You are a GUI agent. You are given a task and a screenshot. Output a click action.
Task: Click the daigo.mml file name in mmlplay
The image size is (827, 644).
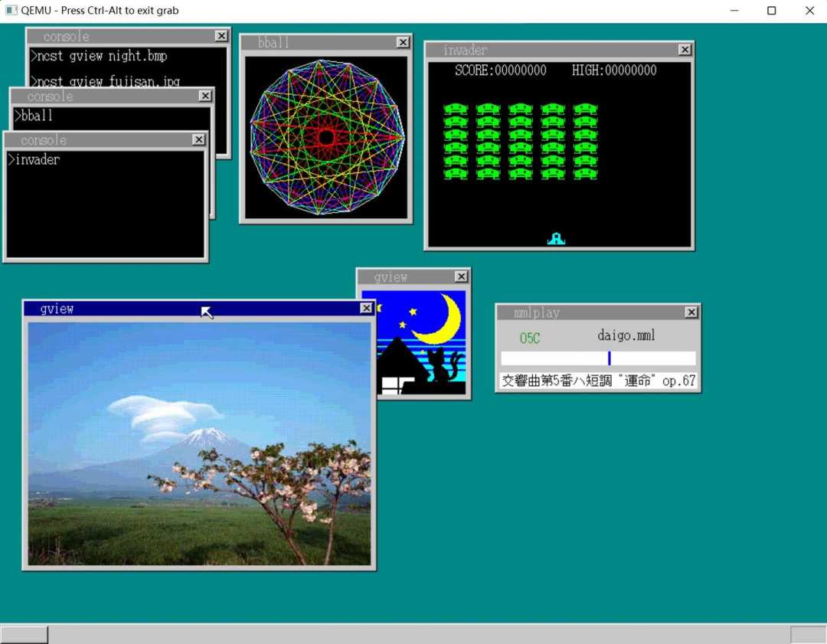pyautogui.click(x=626, y=335)
